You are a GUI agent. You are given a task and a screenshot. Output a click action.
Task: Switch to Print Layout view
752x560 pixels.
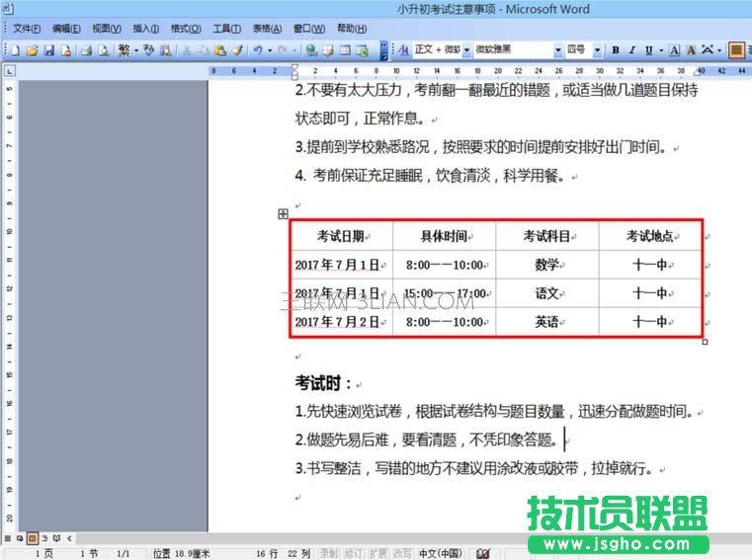[x=33, y=538]
